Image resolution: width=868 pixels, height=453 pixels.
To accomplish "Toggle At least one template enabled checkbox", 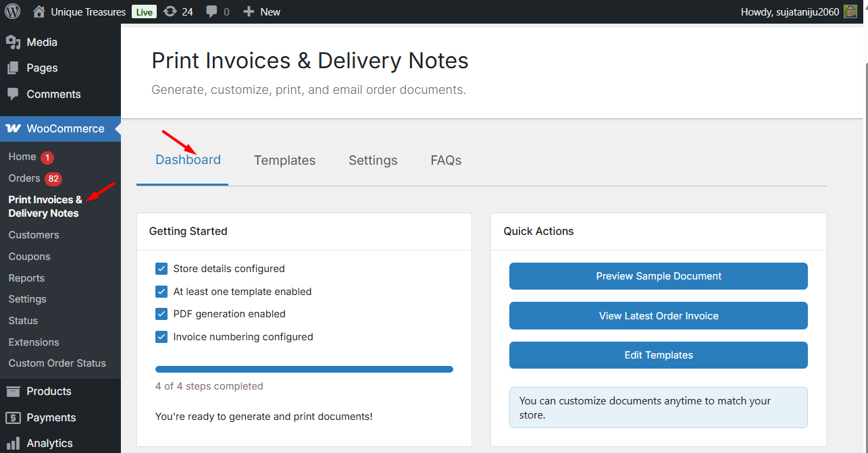I will tap(161, 292).
